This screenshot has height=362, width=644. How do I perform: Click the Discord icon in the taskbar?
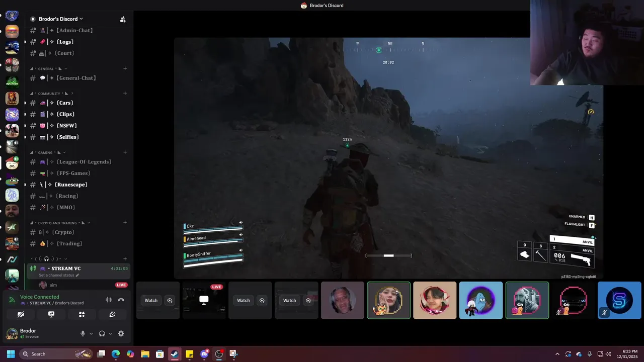(x=204, y=354)
